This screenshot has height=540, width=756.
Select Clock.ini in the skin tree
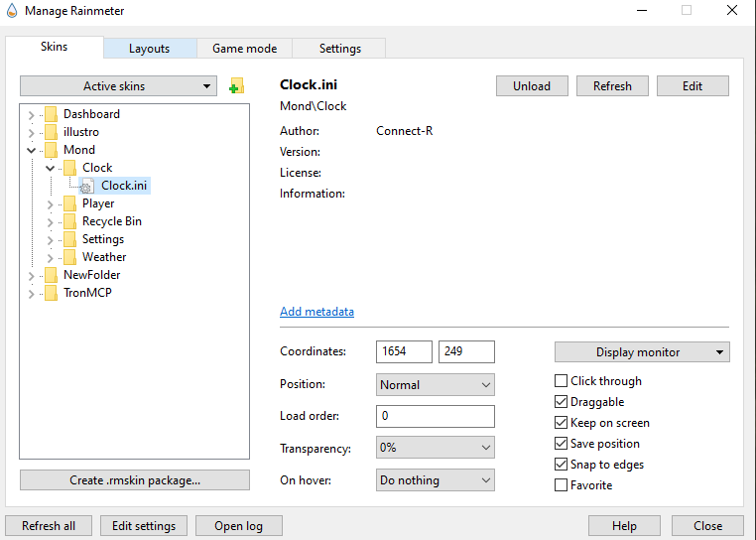pos(124,186)
